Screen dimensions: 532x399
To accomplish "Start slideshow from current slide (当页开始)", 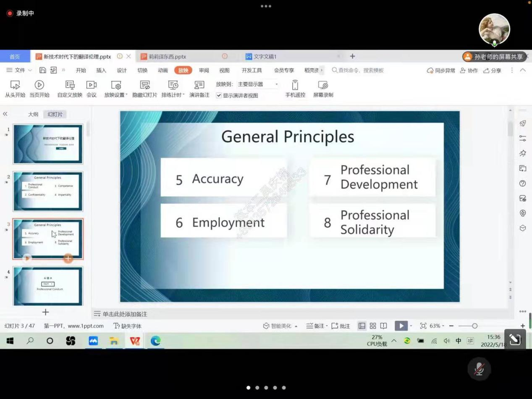I will (39, 85).
